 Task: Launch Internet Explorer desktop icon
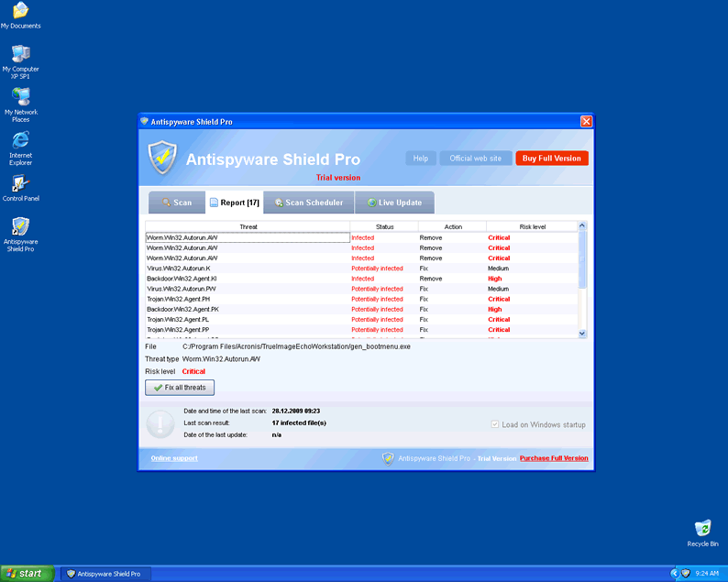point(20,141)
